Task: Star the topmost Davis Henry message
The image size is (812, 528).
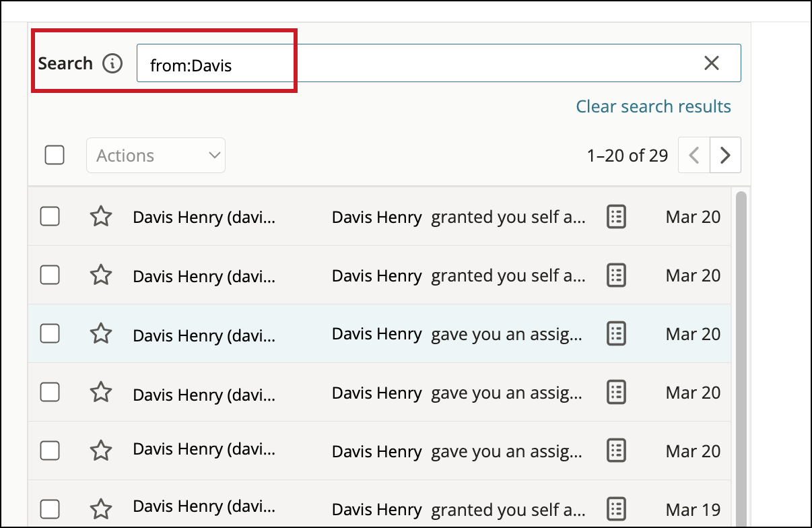Action: (101, 216)
